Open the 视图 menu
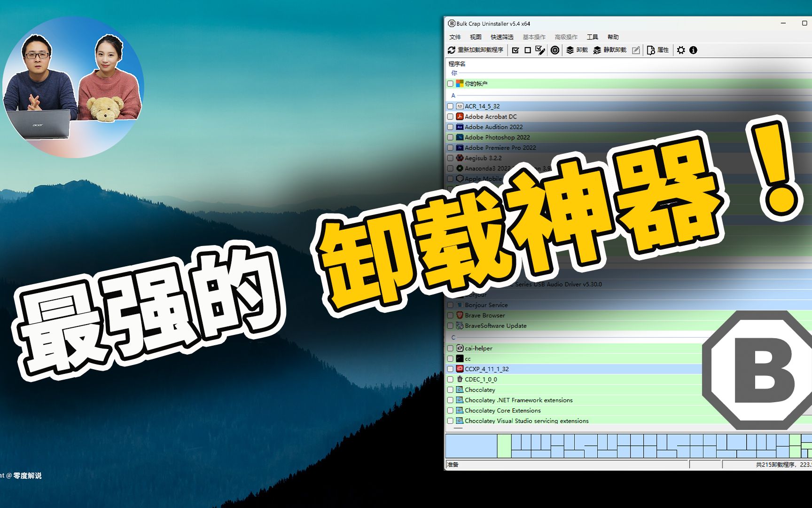 (x=476, y=37)
